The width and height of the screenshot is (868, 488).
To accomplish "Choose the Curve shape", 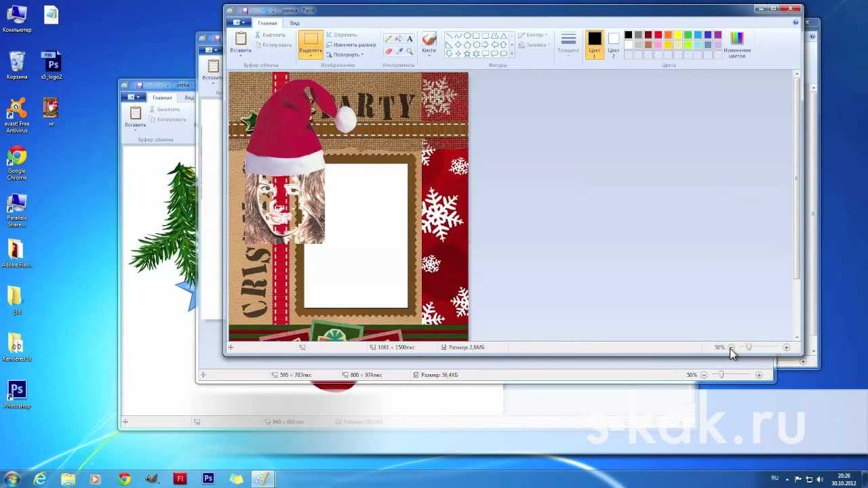I will click(x=458, y=35).
